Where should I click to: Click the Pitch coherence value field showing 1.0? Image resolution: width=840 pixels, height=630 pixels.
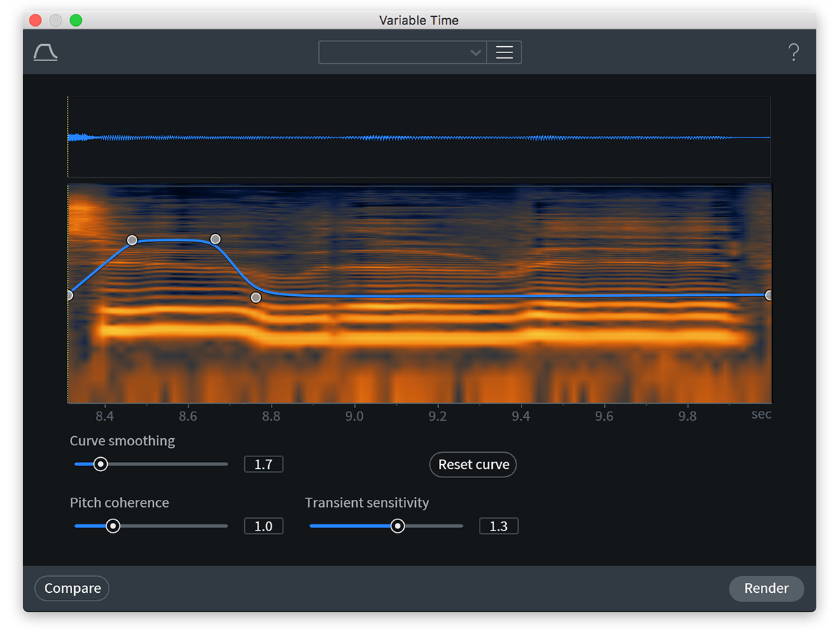coord(263,525)
